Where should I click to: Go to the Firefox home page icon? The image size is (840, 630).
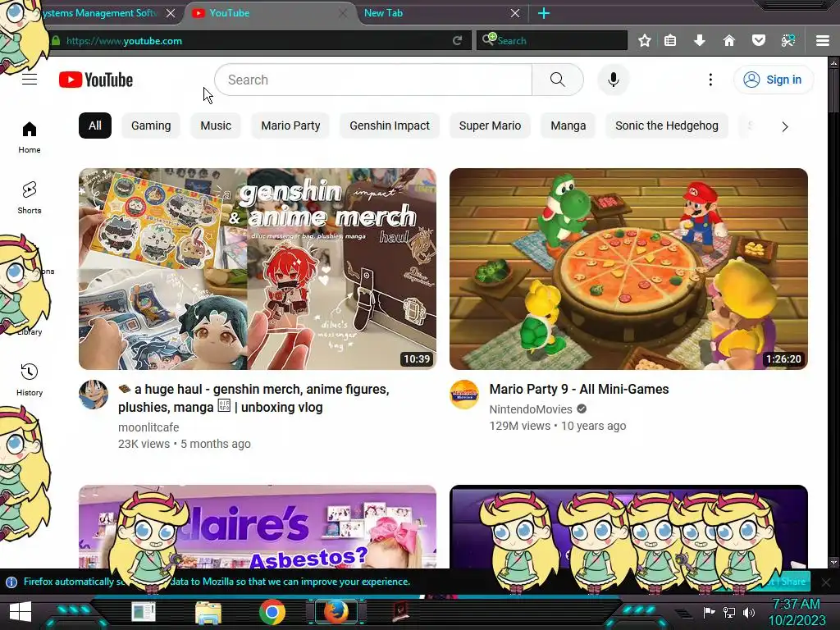pyautogui.click(x=728, y=41)
